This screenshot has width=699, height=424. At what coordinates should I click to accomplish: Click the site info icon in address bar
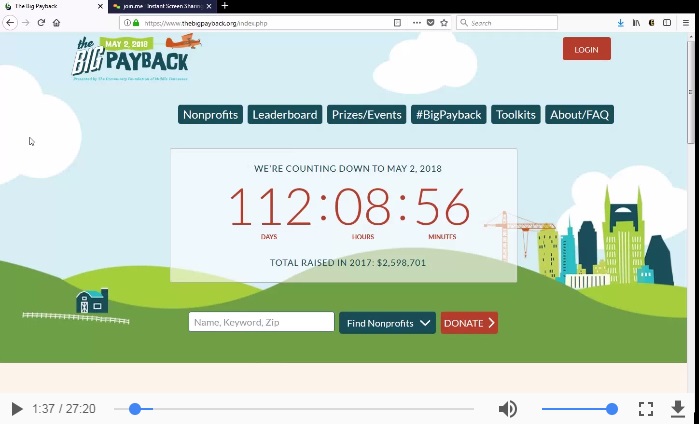click(127, 23)
